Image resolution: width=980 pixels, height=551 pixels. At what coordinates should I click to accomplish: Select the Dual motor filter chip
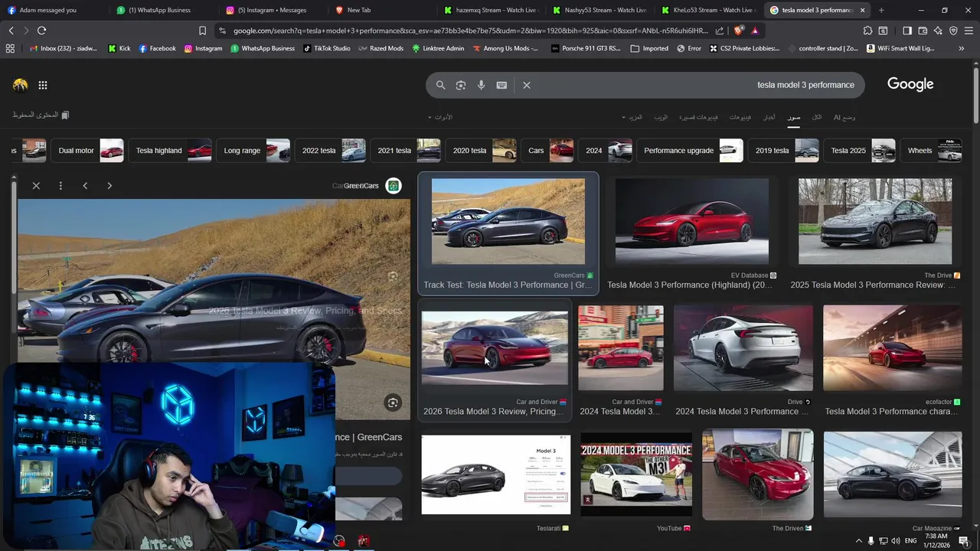tap(87, 151)
